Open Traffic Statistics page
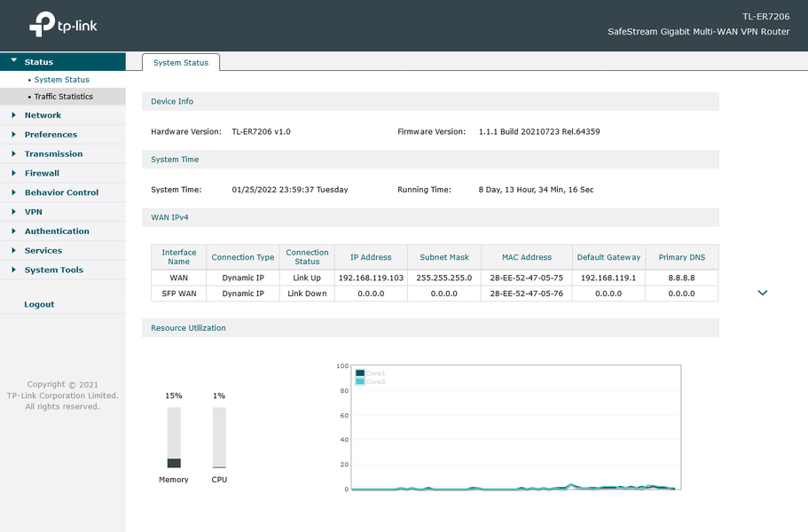Screen dimensions: 808x532 [63, 97]
